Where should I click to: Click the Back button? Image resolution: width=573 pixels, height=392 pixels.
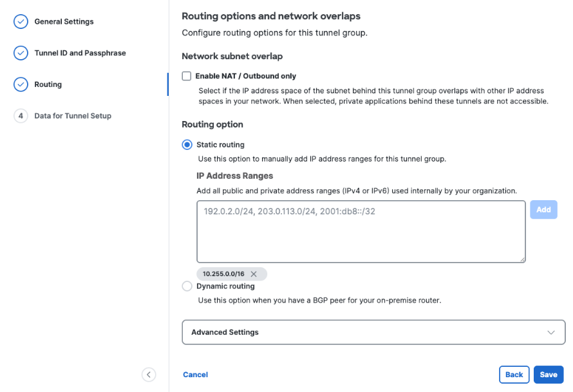coord(514,375)
